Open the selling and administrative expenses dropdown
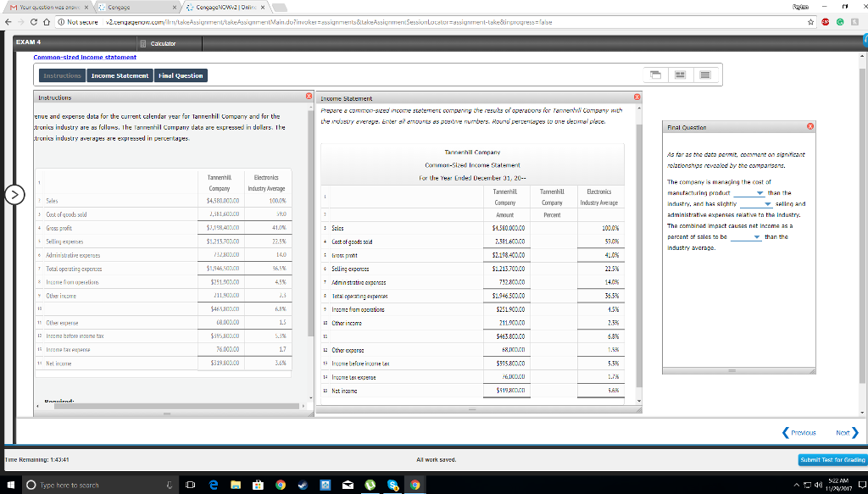The width and height of the screenshot is (868, 494). pyautogui.click(x=768, y=204)
